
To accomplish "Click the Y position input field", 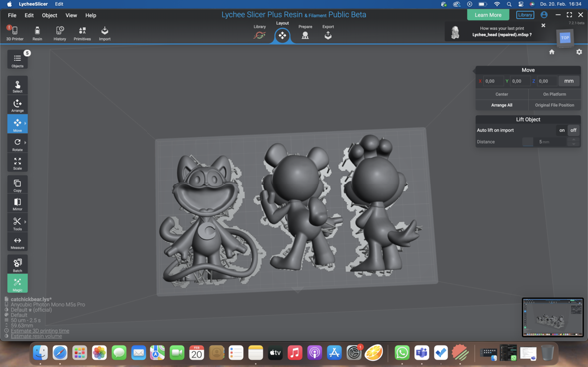I will coord(520,81).
